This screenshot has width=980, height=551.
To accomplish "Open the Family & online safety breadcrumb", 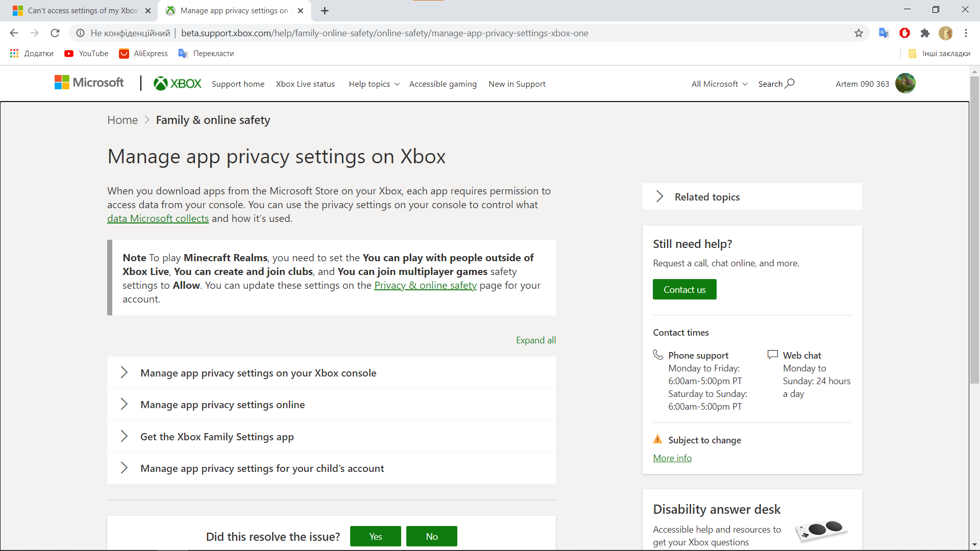I will 213,120.
